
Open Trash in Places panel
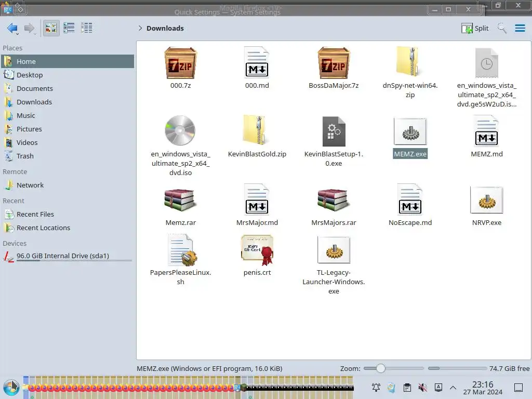(68, 156)
